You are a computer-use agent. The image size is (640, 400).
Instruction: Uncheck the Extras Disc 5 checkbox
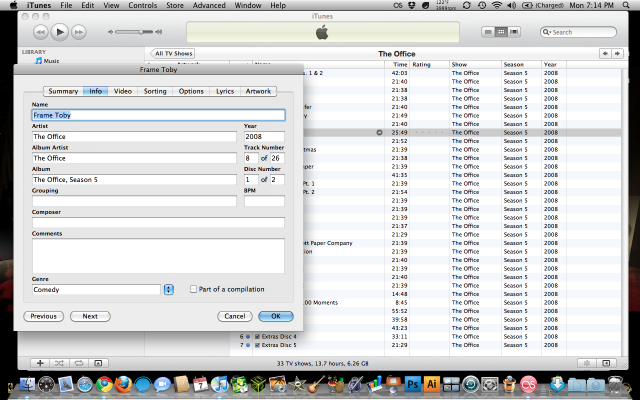tap(258, 345)
